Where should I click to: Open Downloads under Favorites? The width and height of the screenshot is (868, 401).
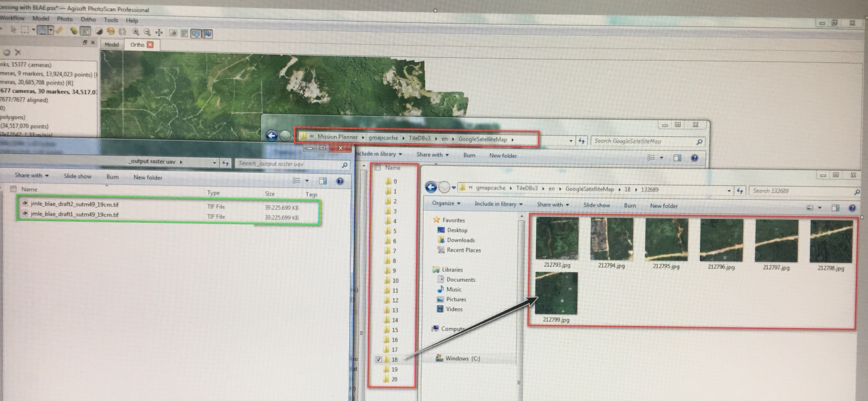point(454,240)
